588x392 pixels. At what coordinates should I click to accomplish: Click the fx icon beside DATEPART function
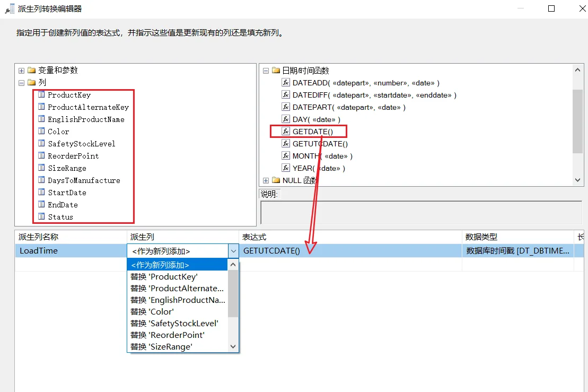tap(286, 107)
